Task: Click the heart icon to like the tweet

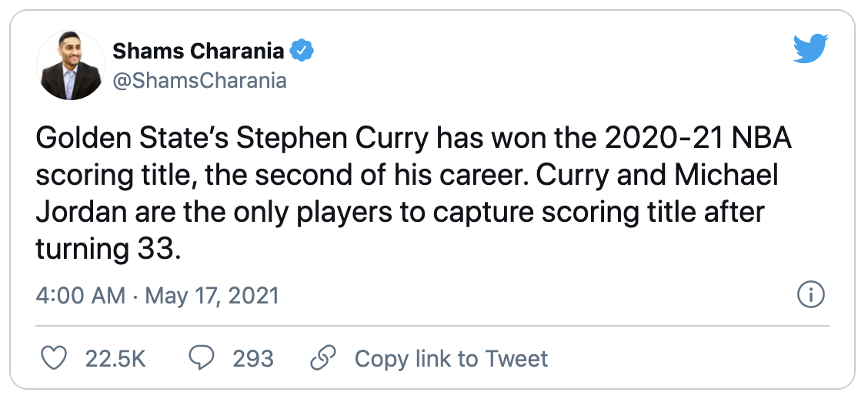Action: click(x=52, y=358)
